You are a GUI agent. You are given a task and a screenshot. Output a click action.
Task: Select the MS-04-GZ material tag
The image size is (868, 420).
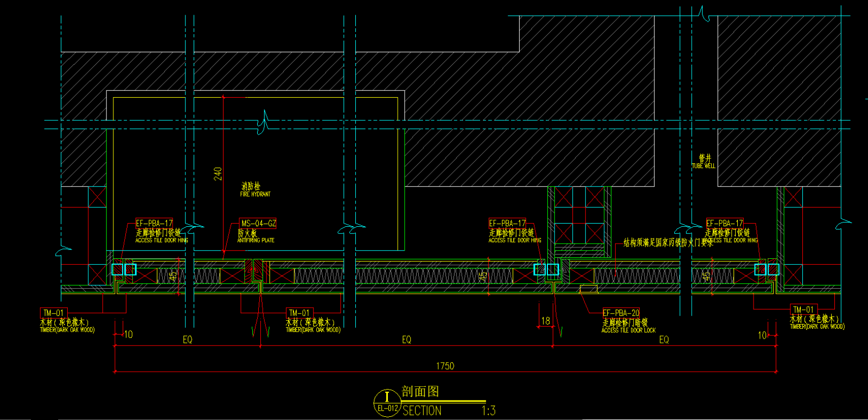click(x=258, y=223)
